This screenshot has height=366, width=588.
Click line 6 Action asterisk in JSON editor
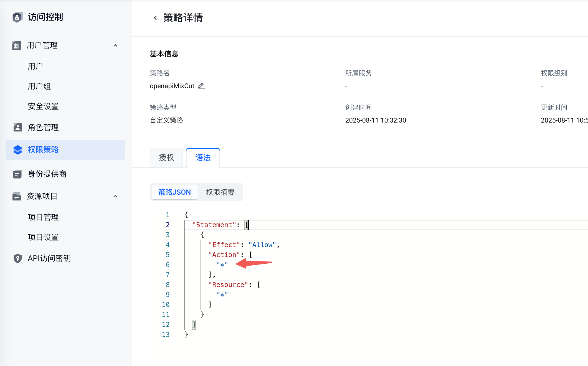222,265
